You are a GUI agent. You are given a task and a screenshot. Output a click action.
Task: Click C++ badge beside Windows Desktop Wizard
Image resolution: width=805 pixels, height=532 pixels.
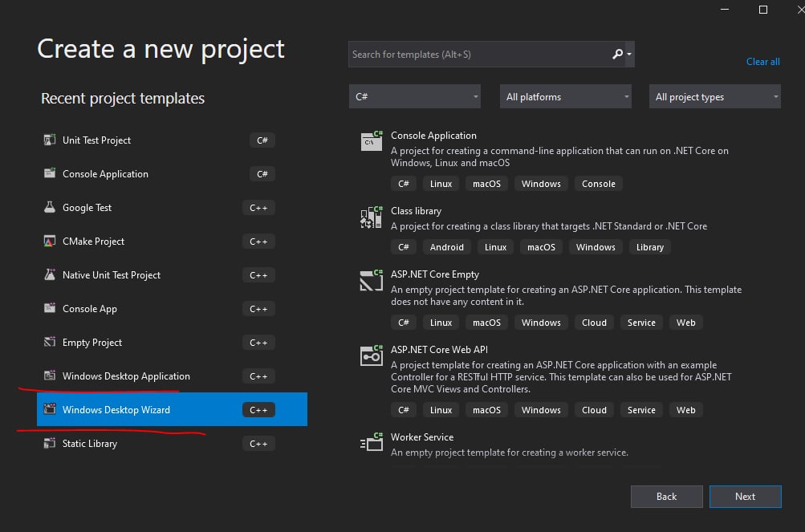[258, 410]
